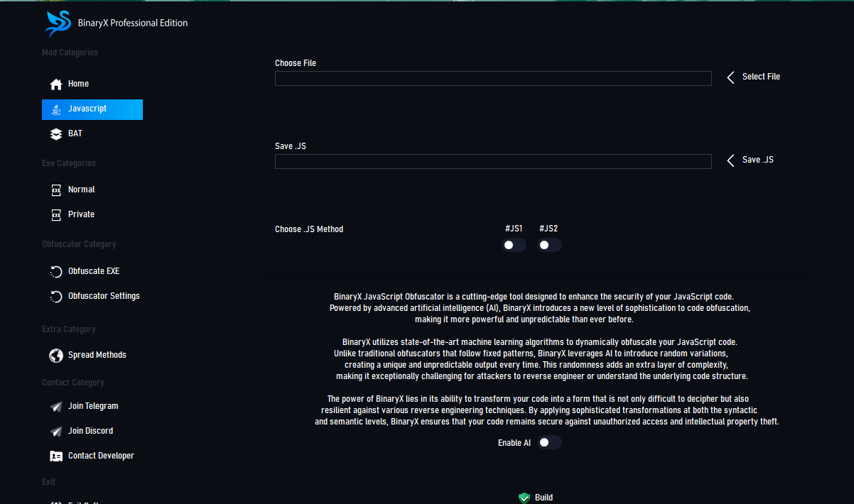This screenshot has width=854, height=504.
Task: Enable the #JS1 obfuscation method
Action: point(514,244)
